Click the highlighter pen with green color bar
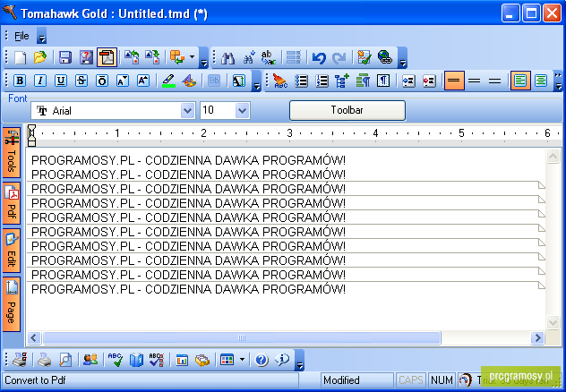This screenshot has height=392, width=566. click(168, 81)
